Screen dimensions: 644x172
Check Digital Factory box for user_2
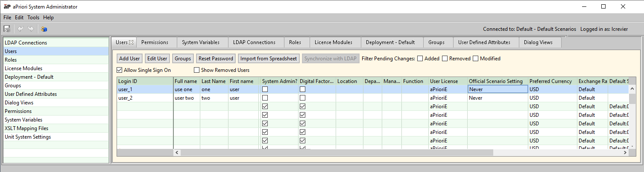(303, 98)
